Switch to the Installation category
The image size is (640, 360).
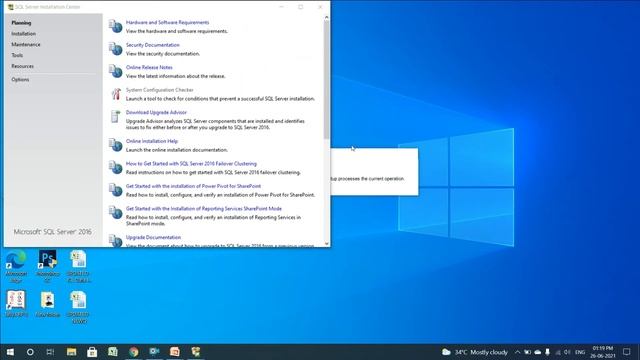point(24,33)
